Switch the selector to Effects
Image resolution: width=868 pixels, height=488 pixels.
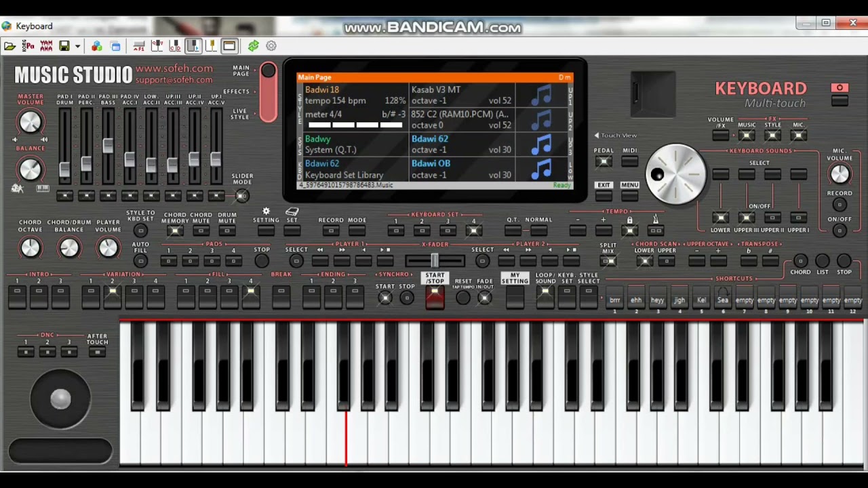[237, 91]
